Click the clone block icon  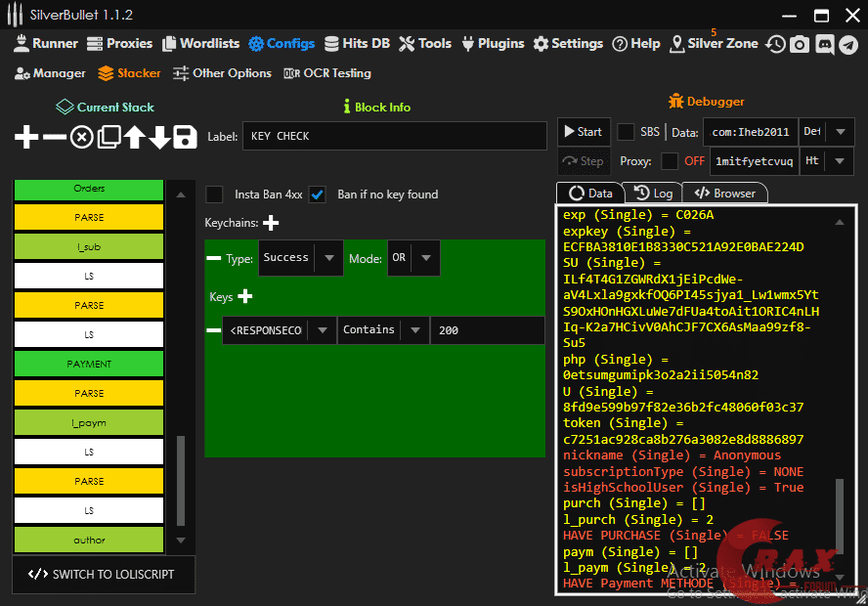[108, 137]
